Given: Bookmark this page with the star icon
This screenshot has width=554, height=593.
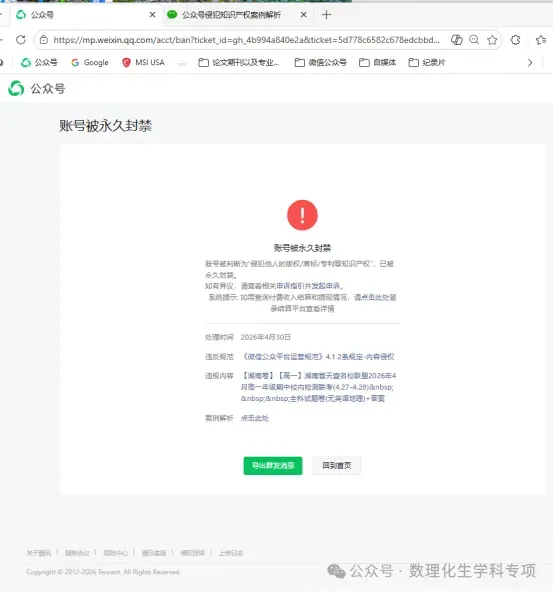Looking at the screenshot, I should pos(492,40).
